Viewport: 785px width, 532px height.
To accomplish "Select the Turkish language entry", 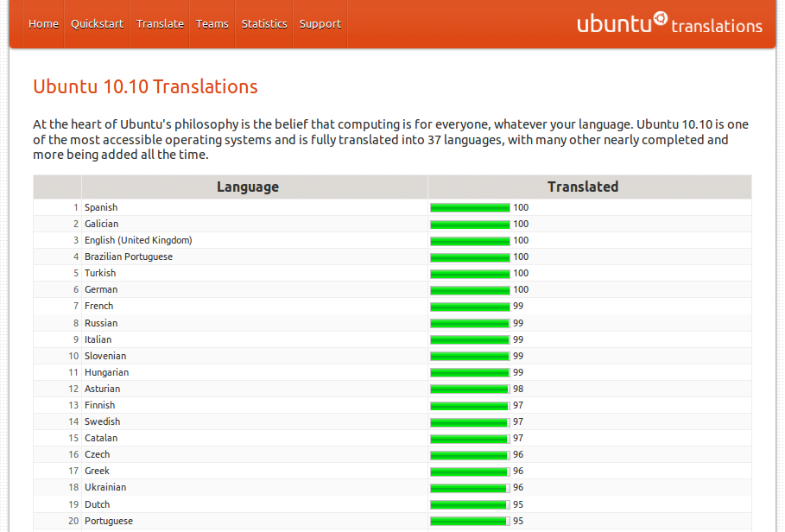I will click(100, 273).
